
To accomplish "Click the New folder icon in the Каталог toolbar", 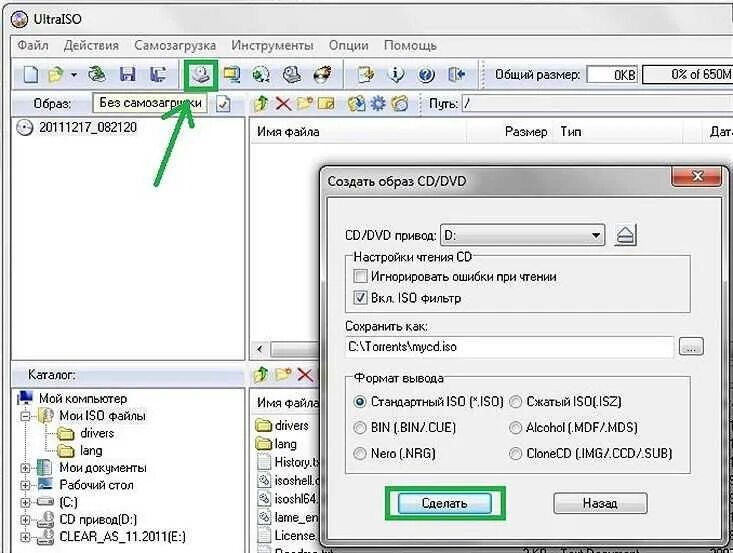I will 283,374.
